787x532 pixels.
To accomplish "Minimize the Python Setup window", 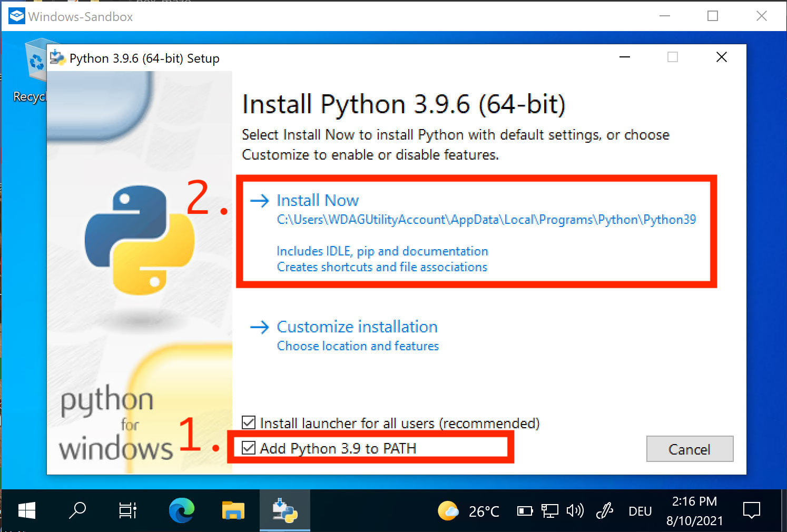I will click(625, 57).
